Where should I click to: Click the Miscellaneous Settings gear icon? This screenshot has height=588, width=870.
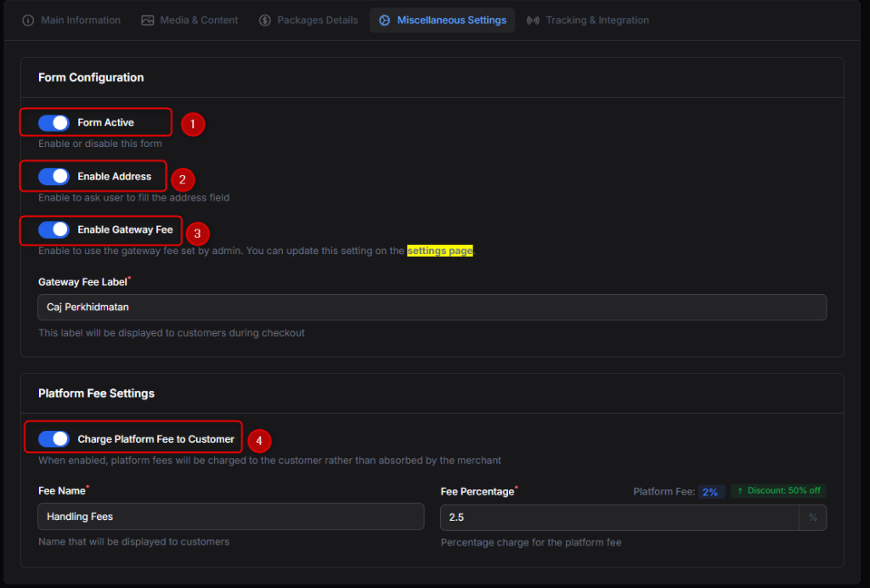coord(385,20)
